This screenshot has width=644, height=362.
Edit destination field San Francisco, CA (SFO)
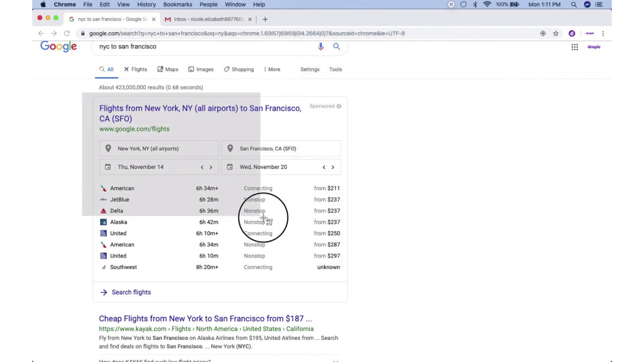(281, 148)
